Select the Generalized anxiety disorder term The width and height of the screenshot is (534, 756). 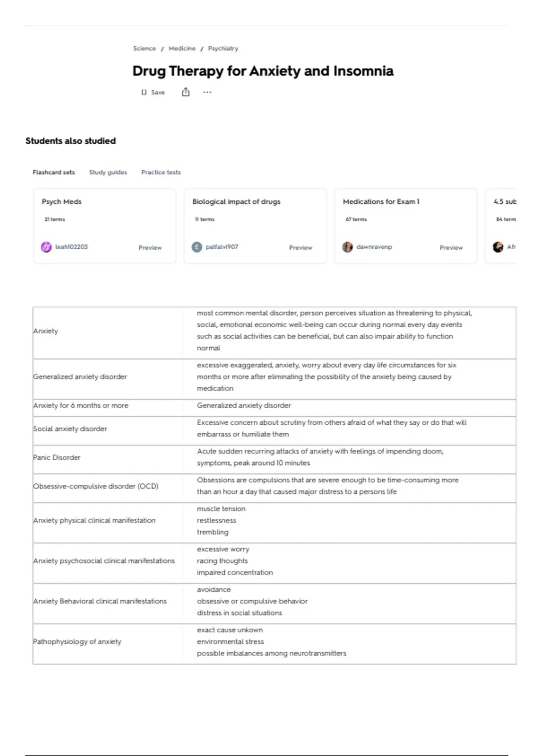tap(80, 377)
